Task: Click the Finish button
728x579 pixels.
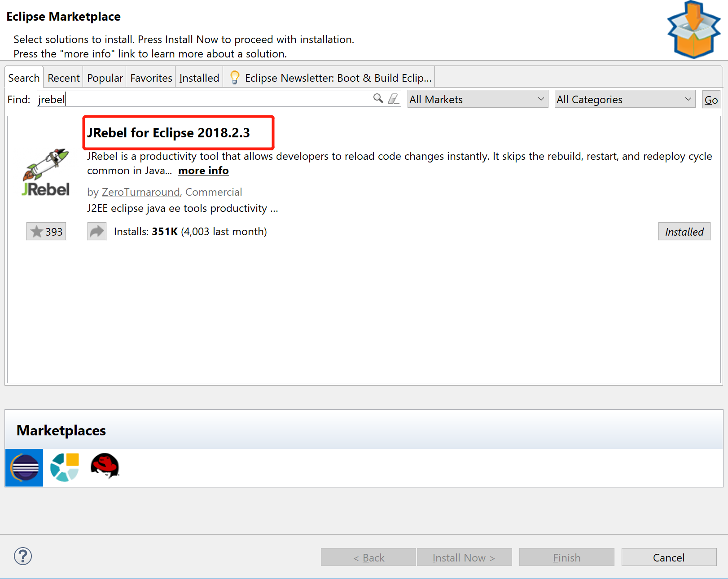Action: tap(567, 557)
